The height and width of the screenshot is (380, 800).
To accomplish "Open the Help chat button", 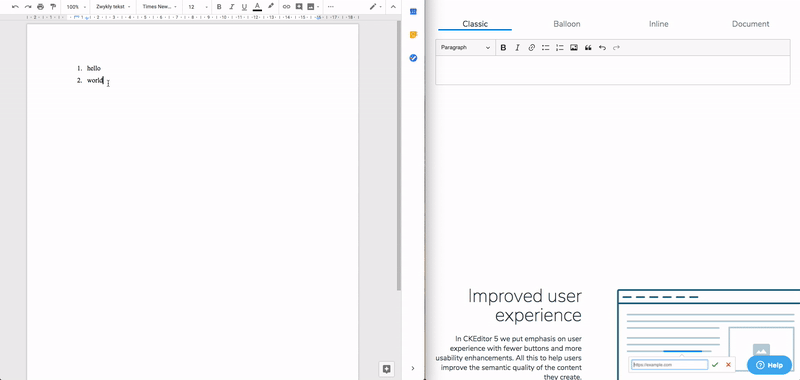I will (x=769, y=365).
